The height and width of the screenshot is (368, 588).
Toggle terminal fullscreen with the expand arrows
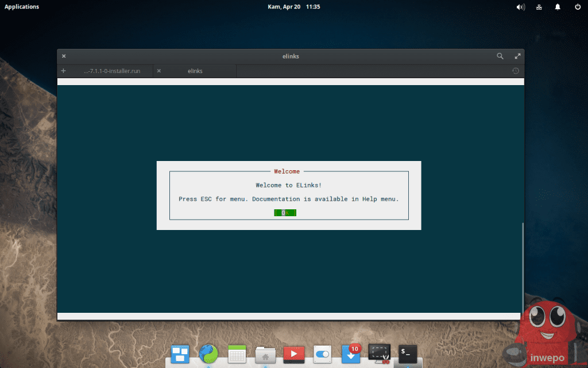[x=517, y=56]
